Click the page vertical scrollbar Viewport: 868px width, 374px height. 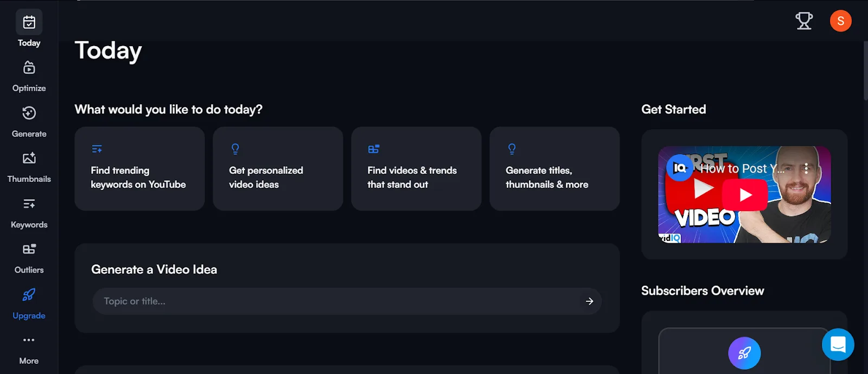coord(865,71)
